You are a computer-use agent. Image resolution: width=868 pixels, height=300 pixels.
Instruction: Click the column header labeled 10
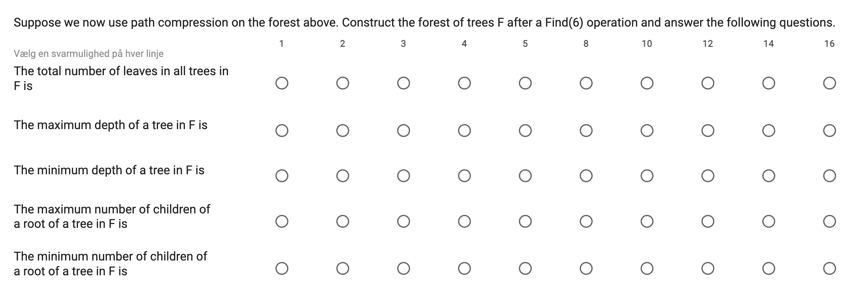(647, 44)
